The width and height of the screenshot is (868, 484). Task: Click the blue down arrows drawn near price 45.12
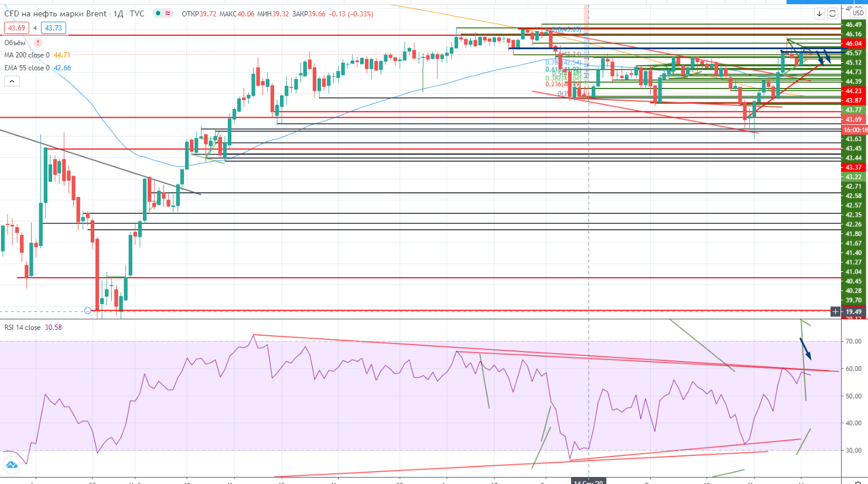click(x=824, y=57)
